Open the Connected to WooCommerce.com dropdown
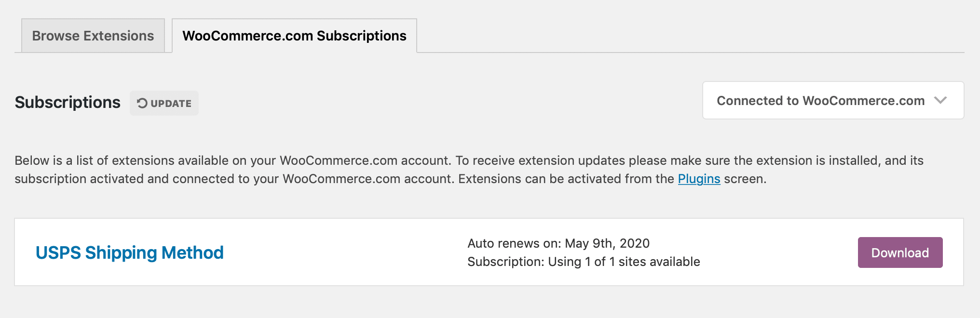This screenshot has height=318, width=980. (x=820, y=101)
